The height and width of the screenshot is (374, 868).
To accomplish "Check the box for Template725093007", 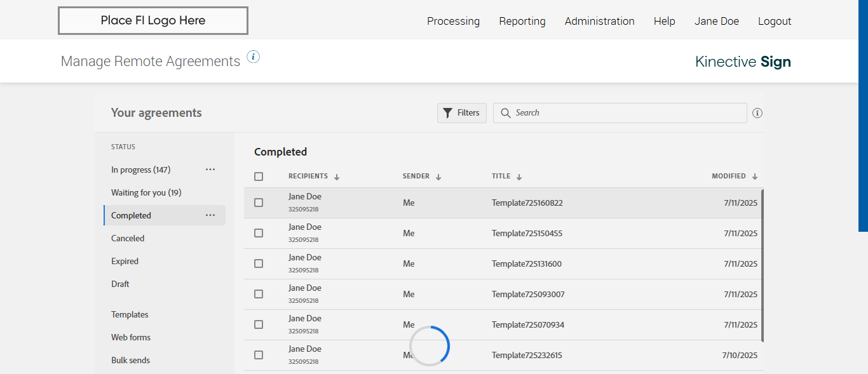I will point(259,294).
